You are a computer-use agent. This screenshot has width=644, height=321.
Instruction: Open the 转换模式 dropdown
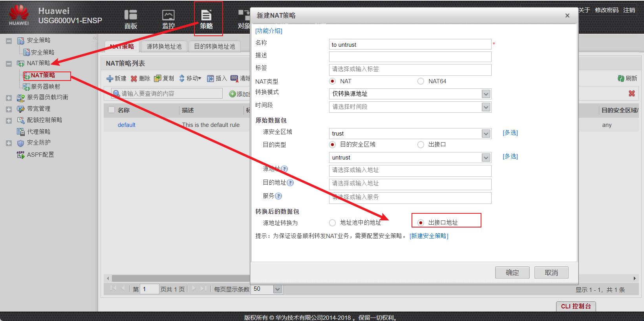click(486, 94)
